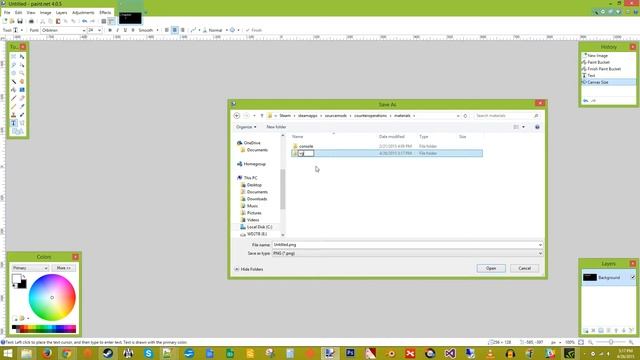Screen dimensions: 640x360
Task: Click the Redo arrow in the toolbar
Action: tap(92, 21)
